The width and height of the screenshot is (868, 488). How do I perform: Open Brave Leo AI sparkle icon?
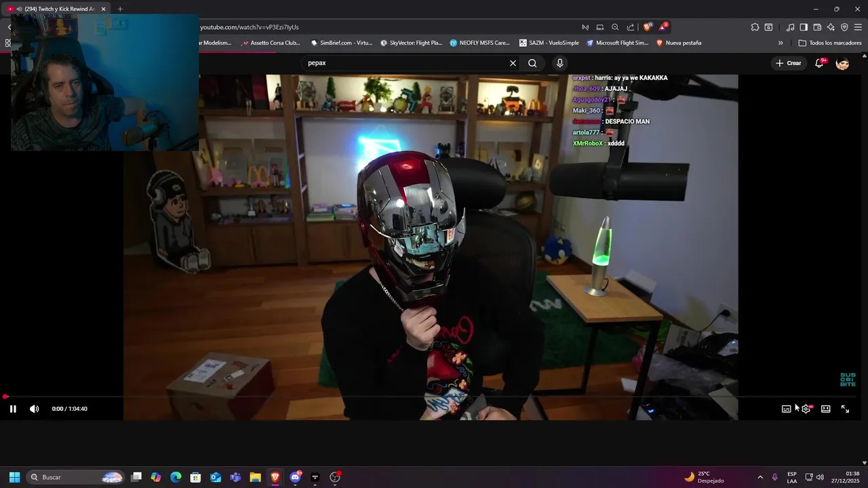831,27
